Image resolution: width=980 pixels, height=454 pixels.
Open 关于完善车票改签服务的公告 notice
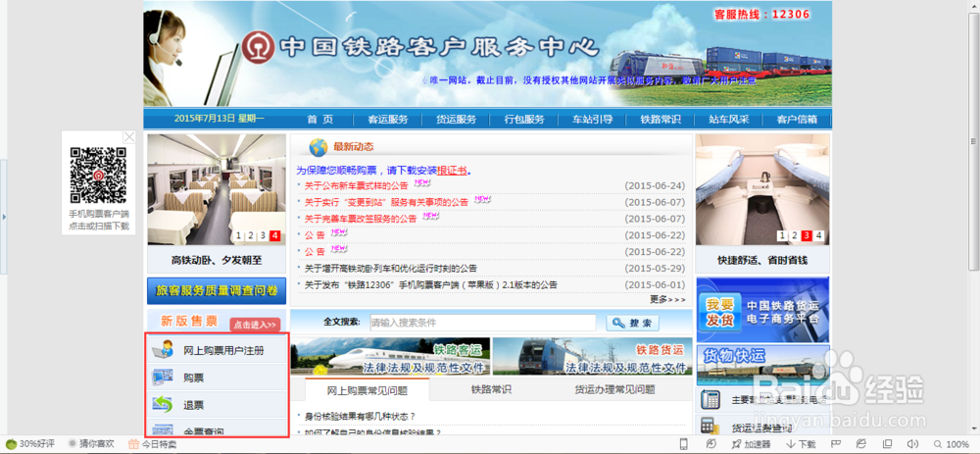361,219
